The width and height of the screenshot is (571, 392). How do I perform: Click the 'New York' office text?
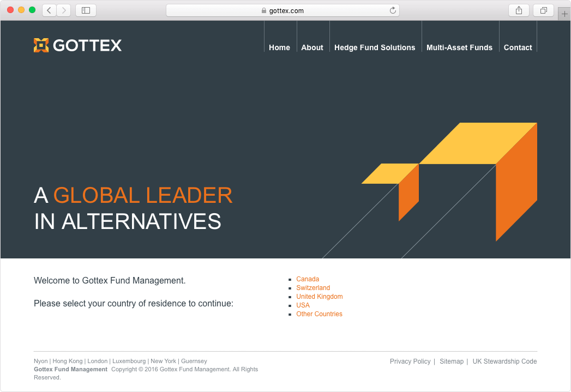pos(163,361)
